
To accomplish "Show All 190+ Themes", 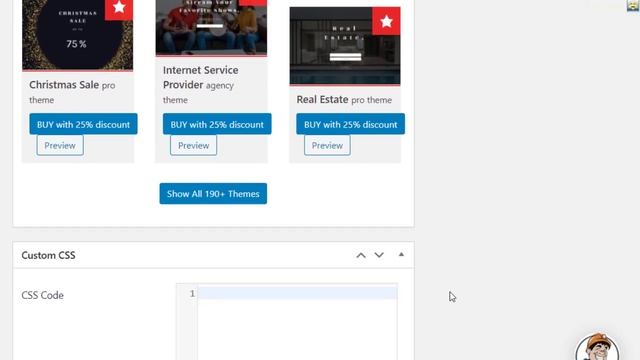I will coord(213,193).
